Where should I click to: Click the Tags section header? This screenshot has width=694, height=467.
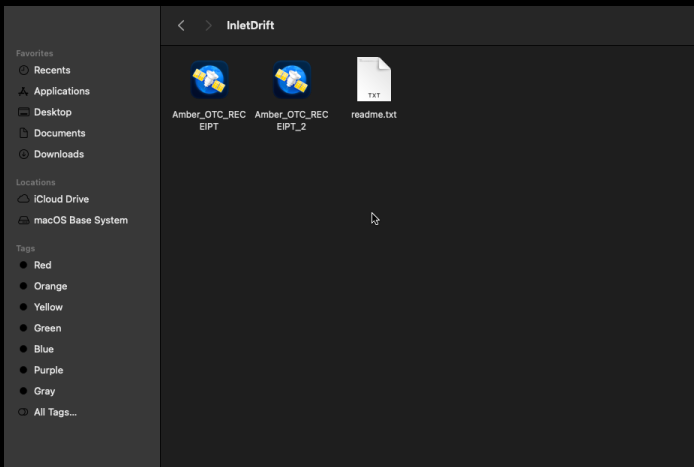point(25,248)
